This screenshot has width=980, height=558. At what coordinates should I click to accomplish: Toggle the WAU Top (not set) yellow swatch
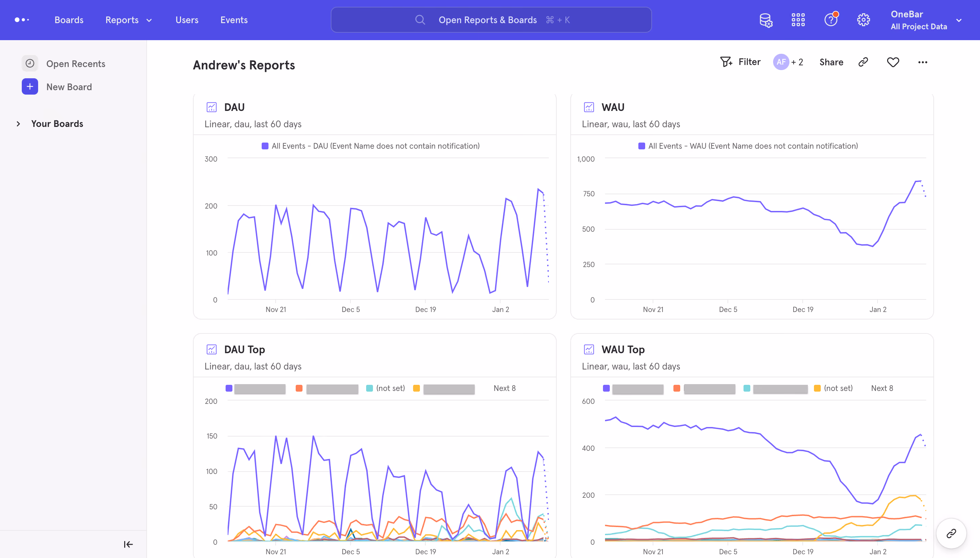click(817, 388)
